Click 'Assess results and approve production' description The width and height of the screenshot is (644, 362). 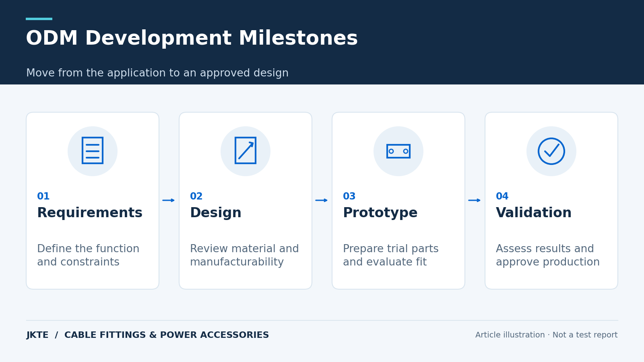548,255
